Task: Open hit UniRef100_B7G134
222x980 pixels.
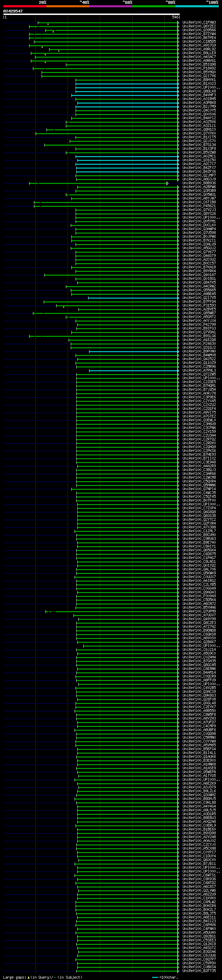Action: point(199,145)
